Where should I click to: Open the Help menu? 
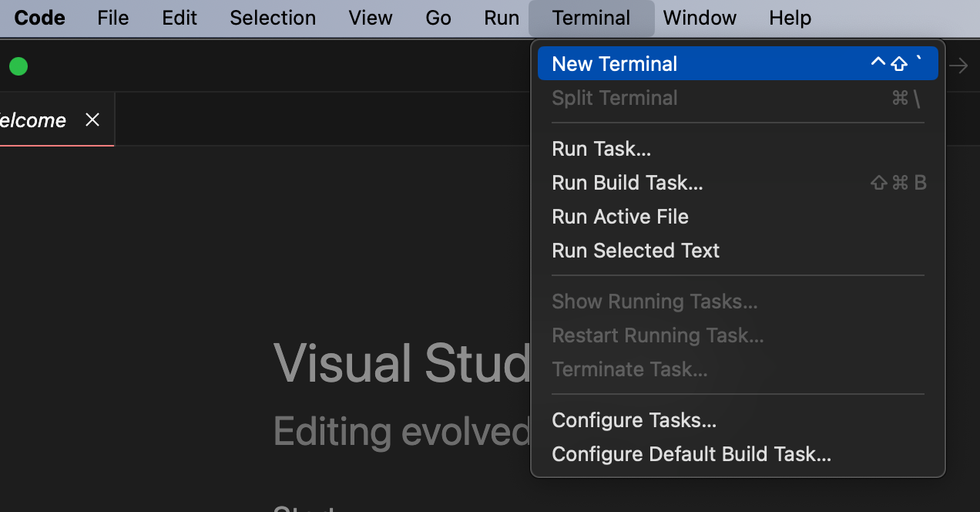click(x=790, y=18)
